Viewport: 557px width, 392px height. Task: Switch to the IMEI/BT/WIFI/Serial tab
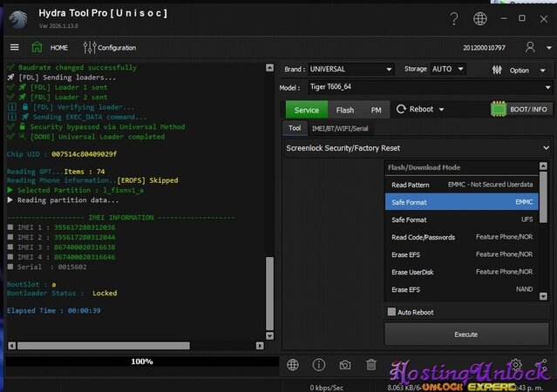[341, 128]
